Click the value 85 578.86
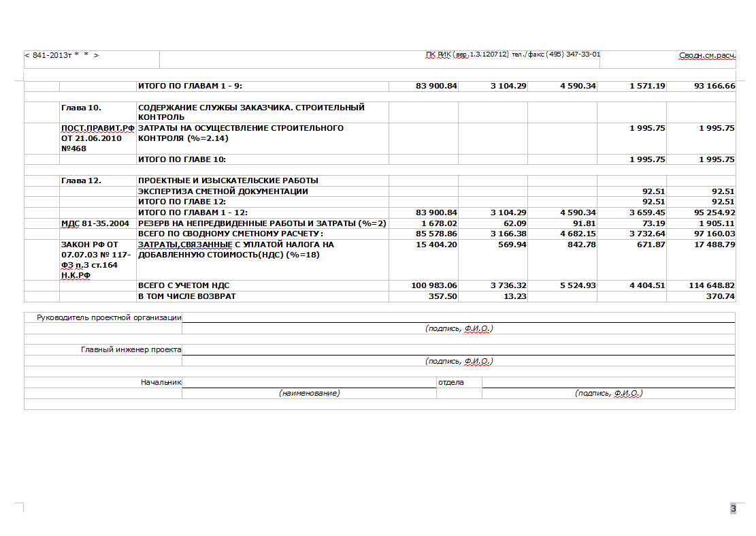This screenshot has height=536, width=756. point(436,234)
